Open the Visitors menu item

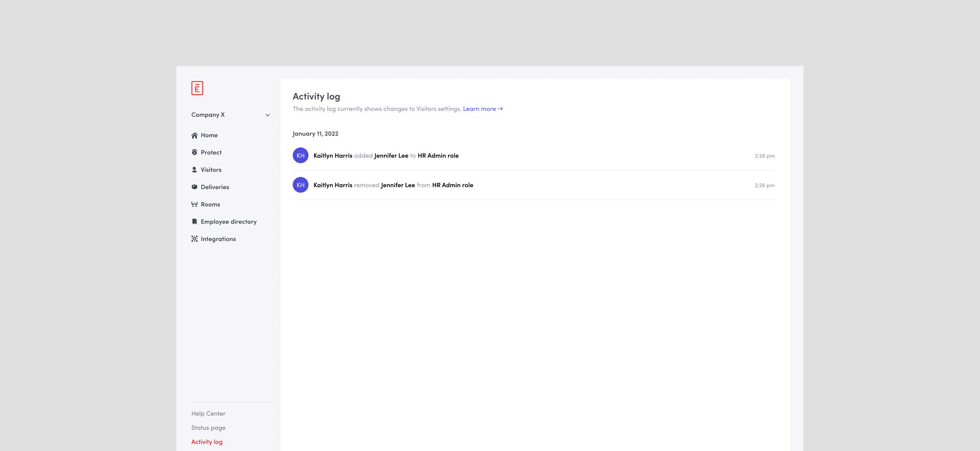tap(211, 170)
